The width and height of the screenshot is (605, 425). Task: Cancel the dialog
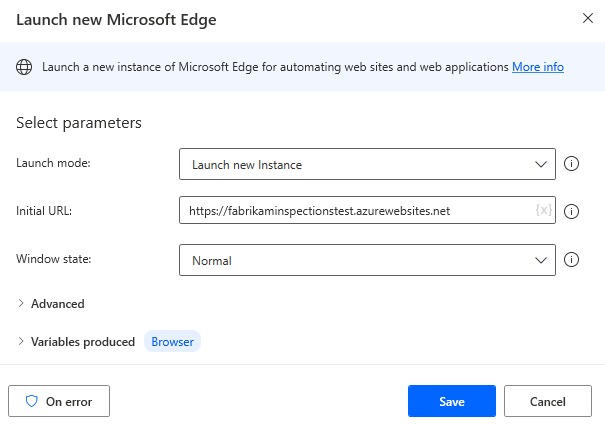point(548,401)
